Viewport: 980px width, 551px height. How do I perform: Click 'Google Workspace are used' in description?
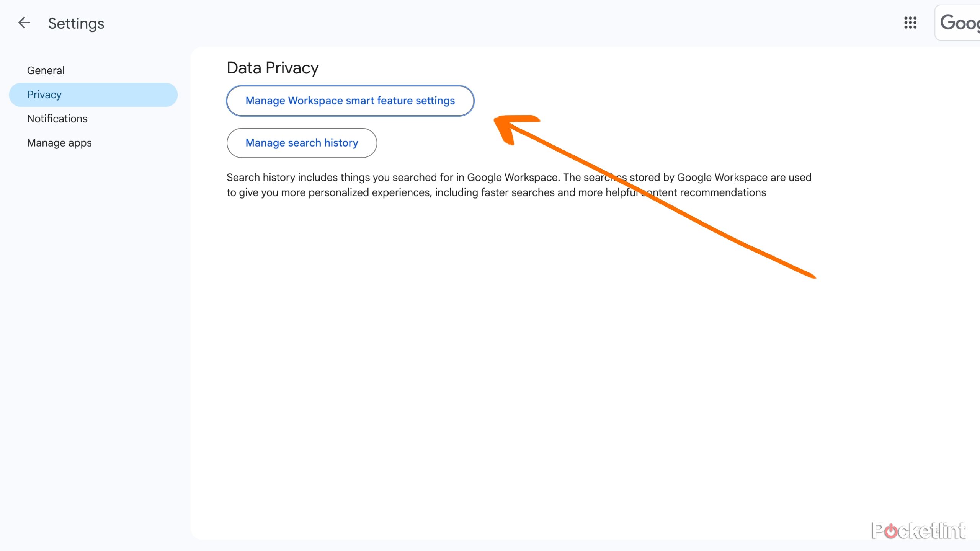pos(744,178)
